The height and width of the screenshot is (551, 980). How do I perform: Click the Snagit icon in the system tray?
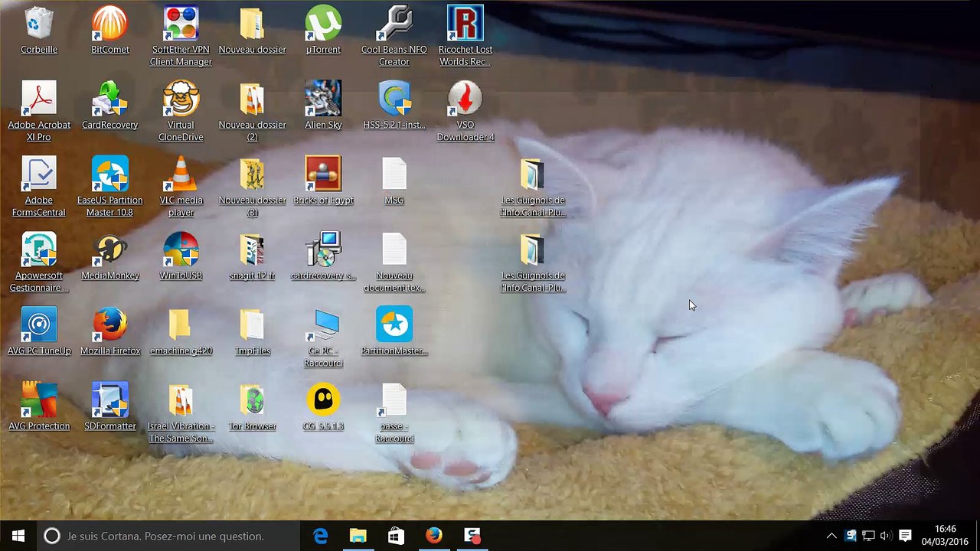[x=850, y=536]
